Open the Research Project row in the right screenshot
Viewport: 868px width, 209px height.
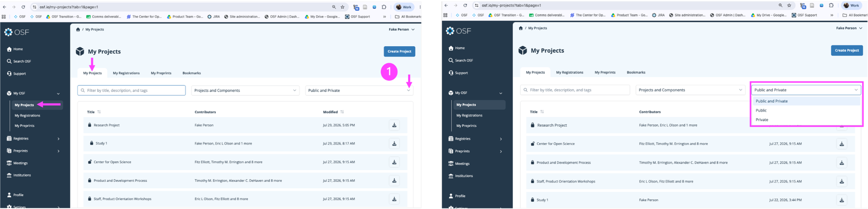tap(552, 125)
